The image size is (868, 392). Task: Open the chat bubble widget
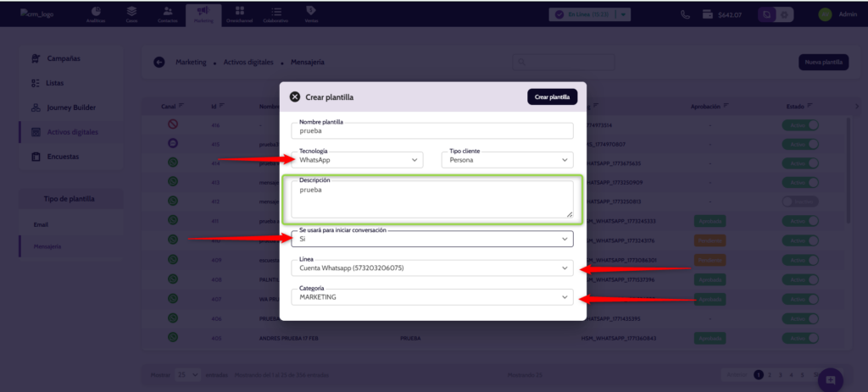coord(830,379)
